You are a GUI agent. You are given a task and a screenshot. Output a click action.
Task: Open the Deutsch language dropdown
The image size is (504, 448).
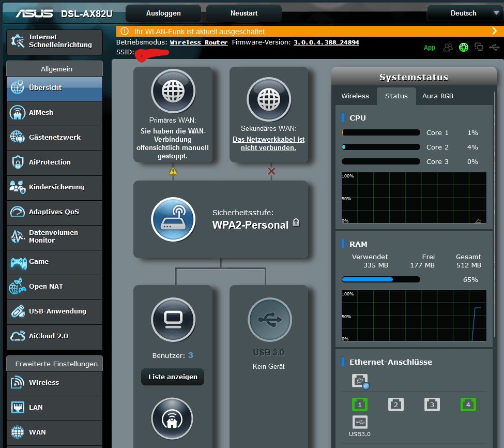click(464, 13)
